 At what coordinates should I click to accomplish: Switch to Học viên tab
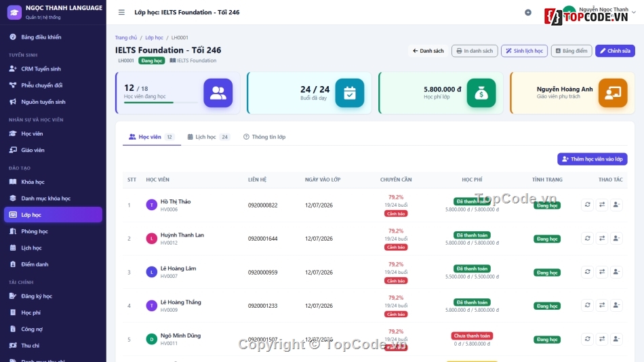(x=152, y=137)
